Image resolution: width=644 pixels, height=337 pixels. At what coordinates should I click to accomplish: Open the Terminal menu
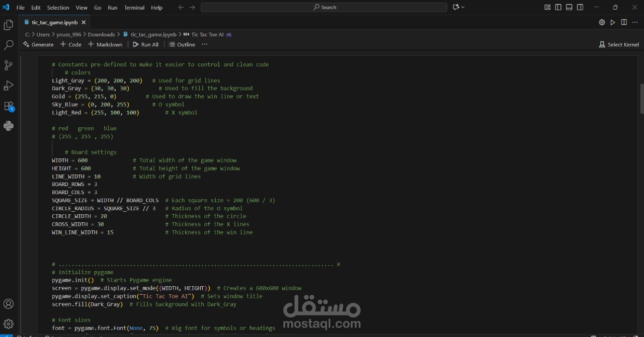pyautogui.click(x=134, y=8)
